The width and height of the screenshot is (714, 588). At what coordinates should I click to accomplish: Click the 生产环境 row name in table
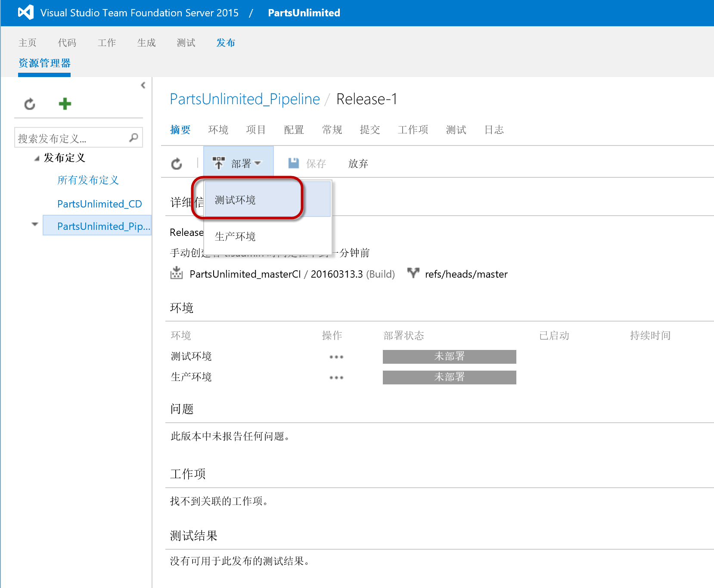(191, 377)
